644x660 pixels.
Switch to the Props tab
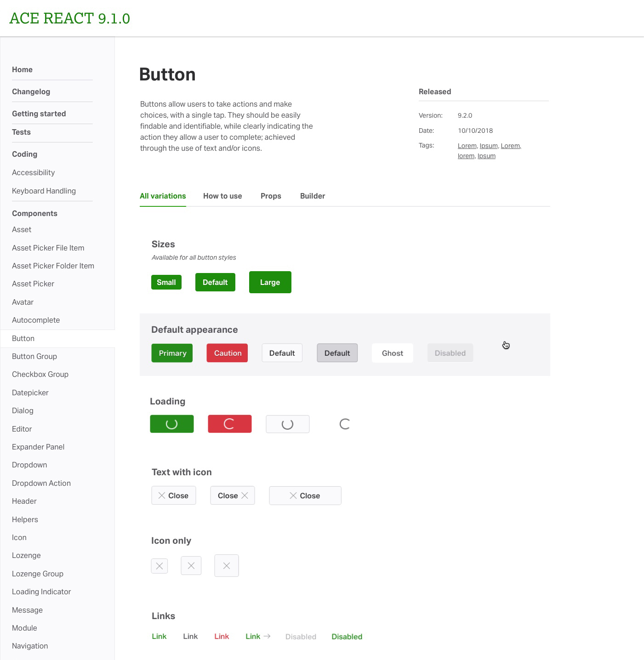271,196
